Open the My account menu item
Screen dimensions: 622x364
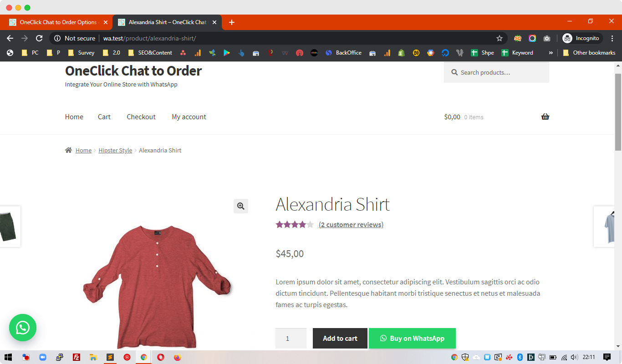189,116
